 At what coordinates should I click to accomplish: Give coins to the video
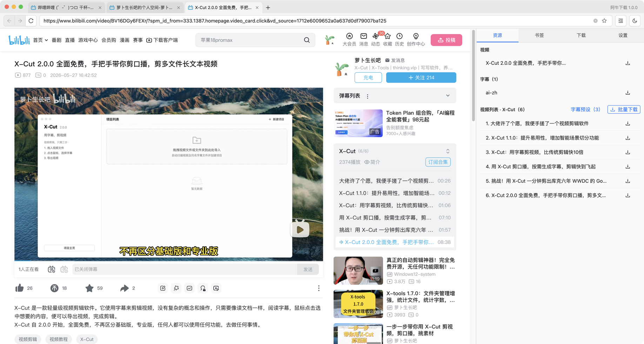(x=54, y=288)
